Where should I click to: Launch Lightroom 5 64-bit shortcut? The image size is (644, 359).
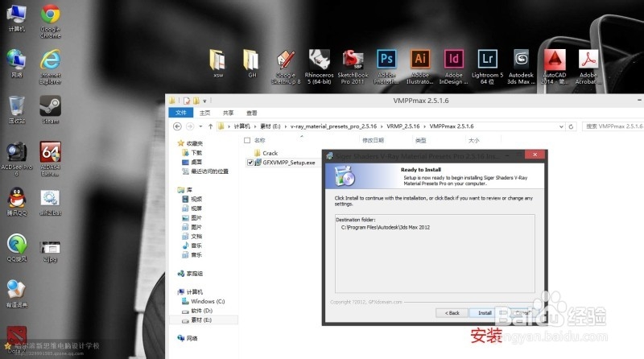488,67
